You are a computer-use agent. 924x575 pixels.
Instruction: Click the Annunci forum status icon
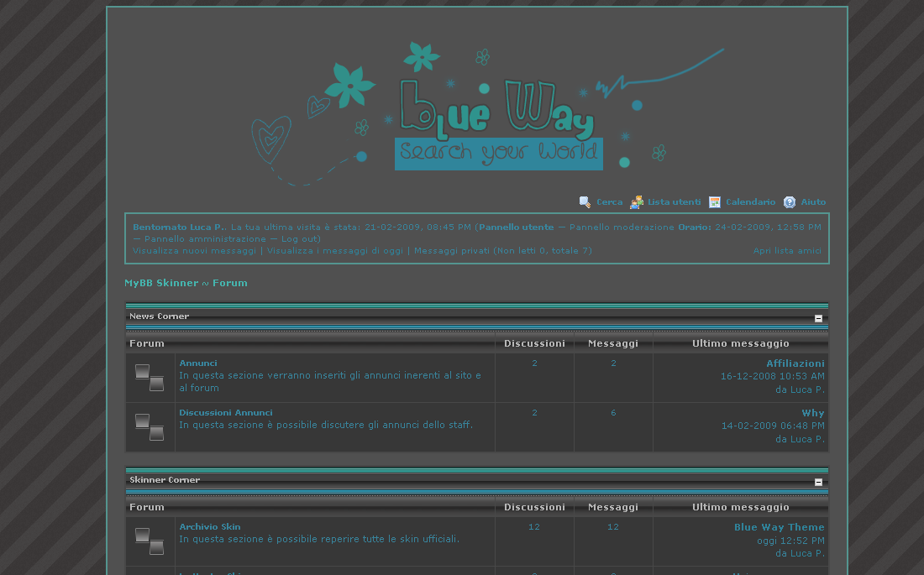pos(150,378)
